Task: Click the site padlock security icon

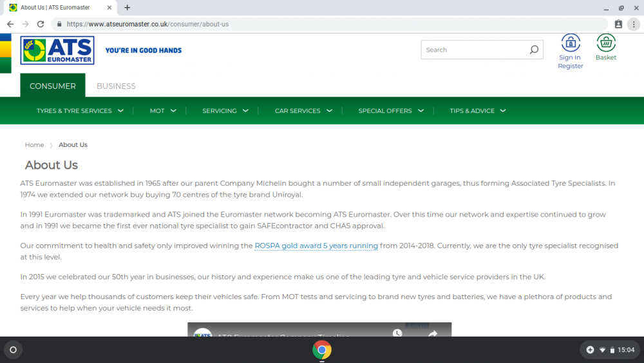Action: pyautogui.click(x=59, y=25)
